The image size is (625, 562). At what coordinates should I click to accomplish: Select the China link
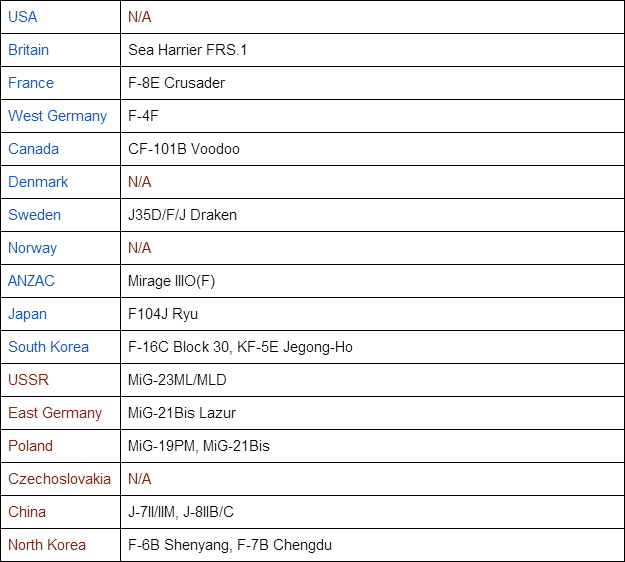tap(27, 512)
